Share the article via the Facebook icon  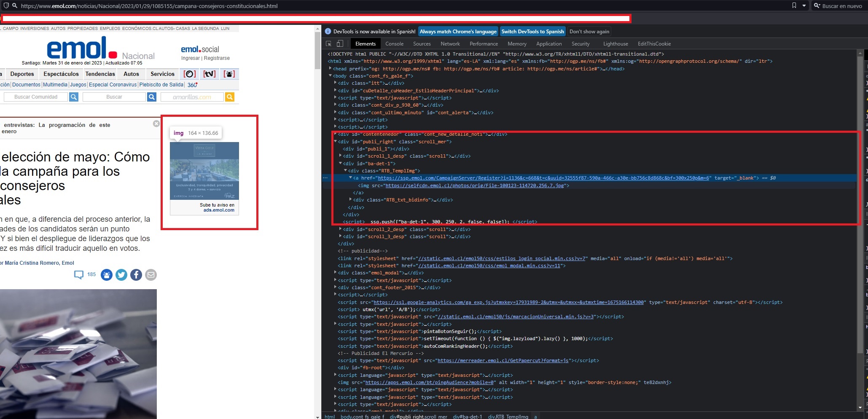tap(136, 275)
